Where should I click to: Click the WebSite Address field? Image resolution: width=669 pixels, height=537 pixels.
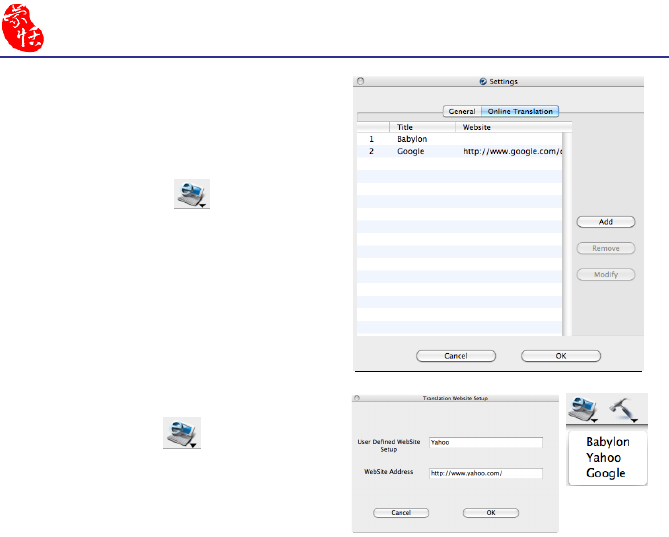[x=486, y=473]
